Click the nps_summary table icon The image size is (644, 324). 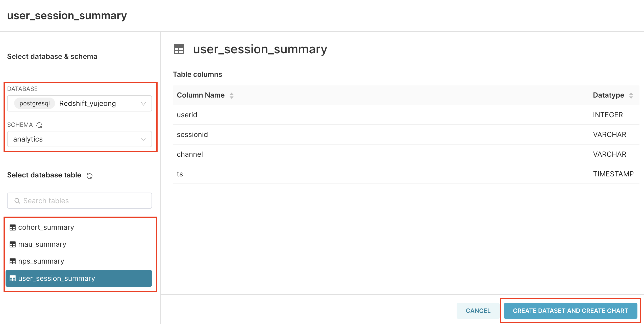13,261
